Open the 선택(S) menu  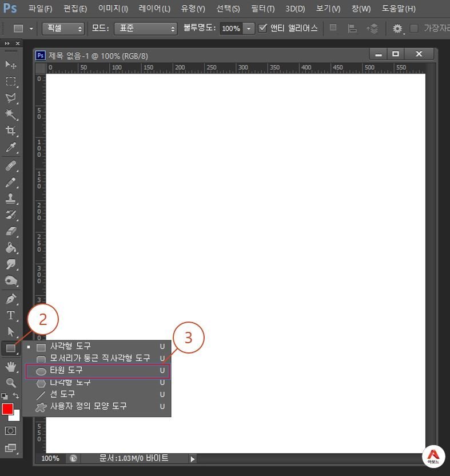click(x=228, y=9)
